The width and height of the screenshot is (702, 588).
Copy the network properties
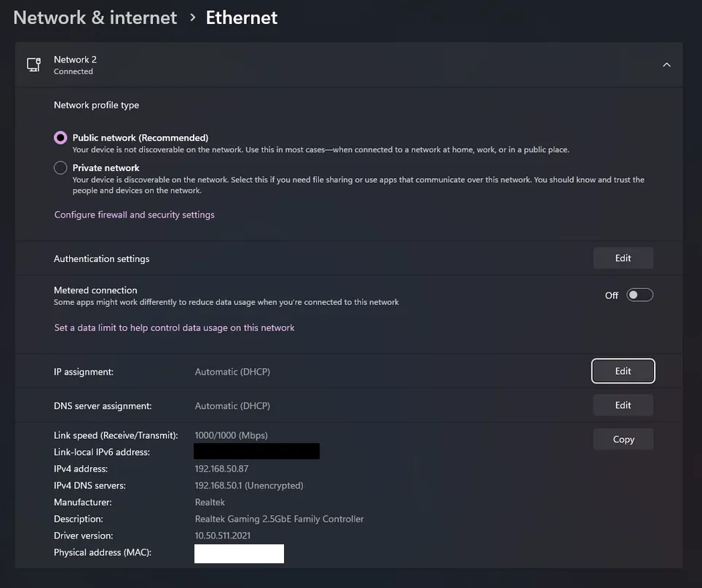[x=623, y=440]
